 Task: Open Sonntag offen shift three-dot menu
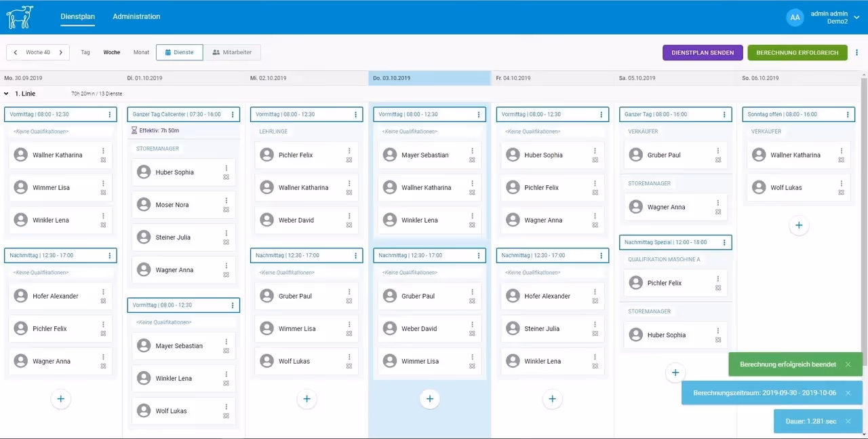coord(848,115)
